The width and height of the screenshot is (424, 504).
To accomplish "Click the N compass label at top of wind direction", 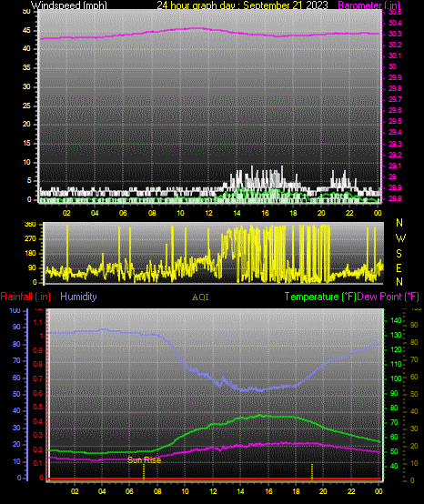I will pyautogui.click(x=399, y=222).
